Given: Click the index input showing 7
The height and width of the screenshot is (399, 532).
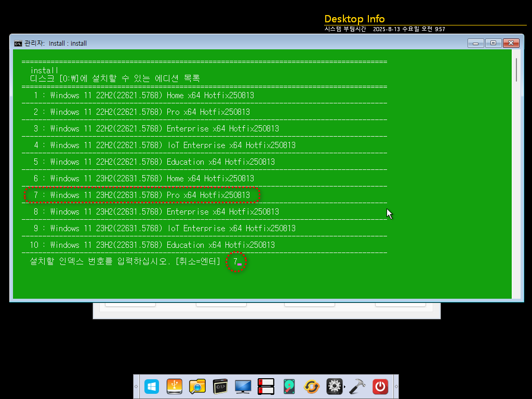Looking at the screenshot, I should tap(236, 262).
